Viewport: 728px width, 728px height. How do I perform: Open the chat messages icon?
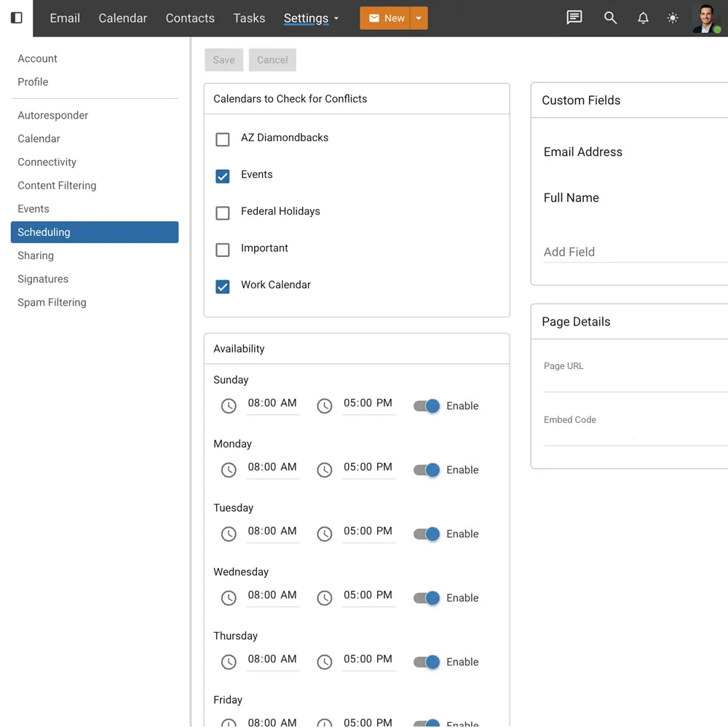[x=574, y=17]
